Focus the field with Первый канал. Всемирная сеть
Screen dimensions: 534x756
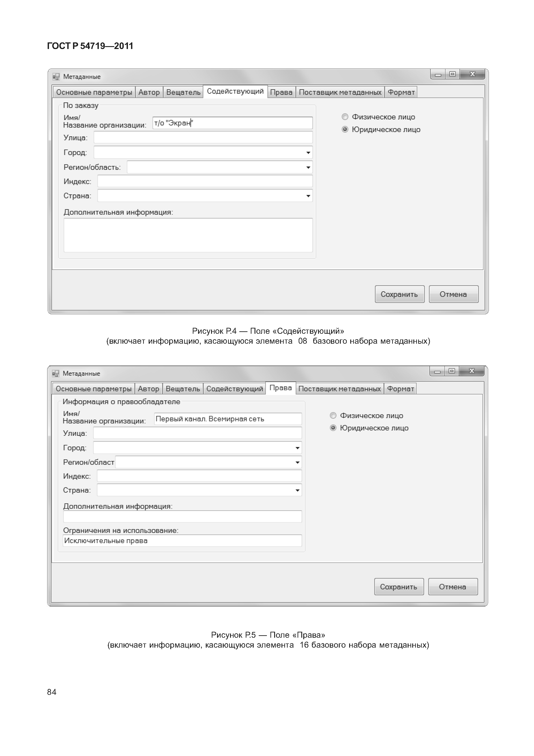pyautogui.click(x=228, y=419)
